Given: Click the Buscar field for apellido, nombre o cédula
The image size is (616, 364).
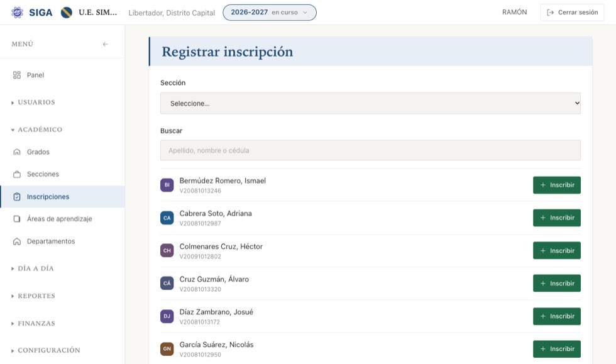Looking at the screenshot, I should (x=370, y=150).
